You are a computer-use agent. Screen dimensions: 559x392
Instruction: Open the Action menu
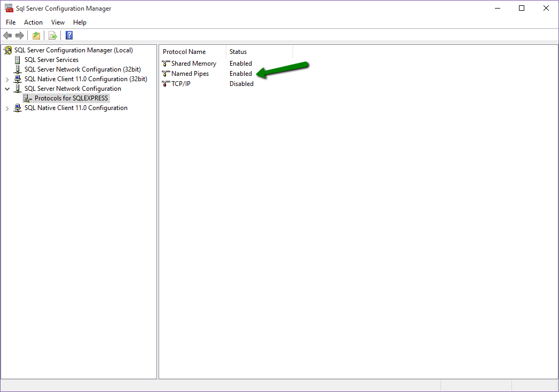pos(33,22)
